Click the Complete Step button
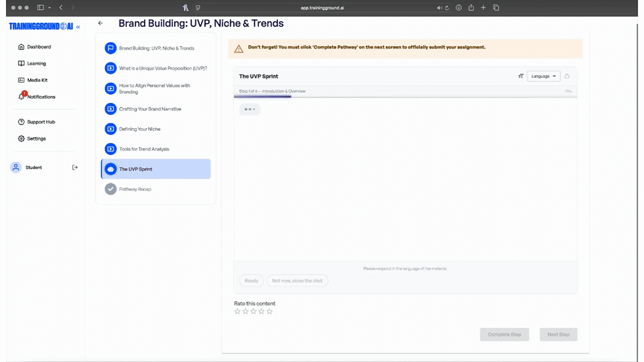Image resolution: width=644 pixels, height=362 pixels. point(505,334)
